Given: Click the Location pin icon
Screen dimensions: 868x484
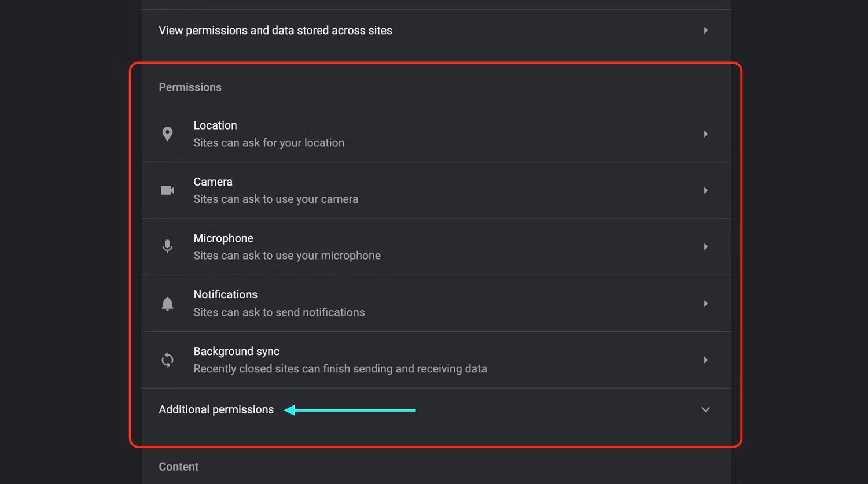Looking at the screenshot, I should click(167, 134).
